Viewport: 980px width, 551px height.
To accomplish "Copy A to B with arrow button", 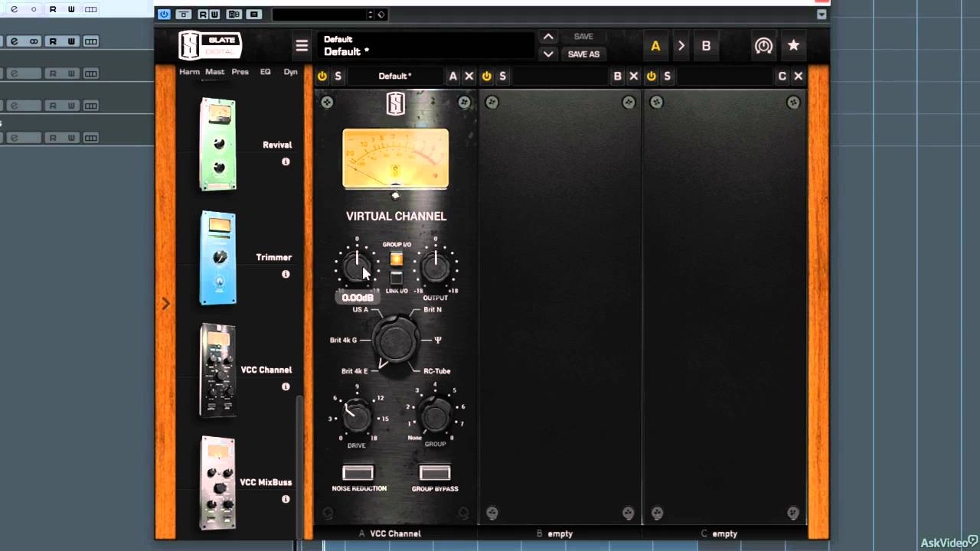I will [681, 46].
